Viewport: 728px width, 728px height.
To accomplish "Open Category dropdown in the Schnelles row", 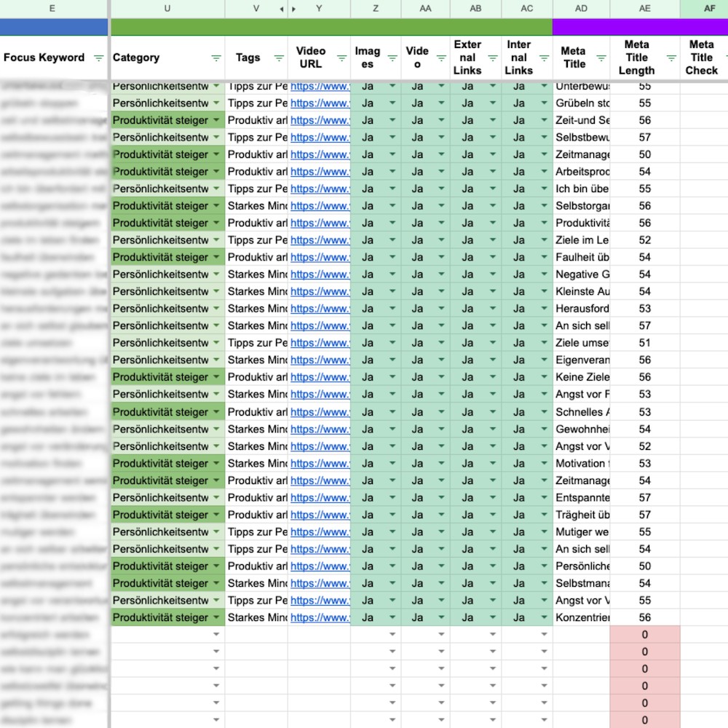I will point(216,412).
